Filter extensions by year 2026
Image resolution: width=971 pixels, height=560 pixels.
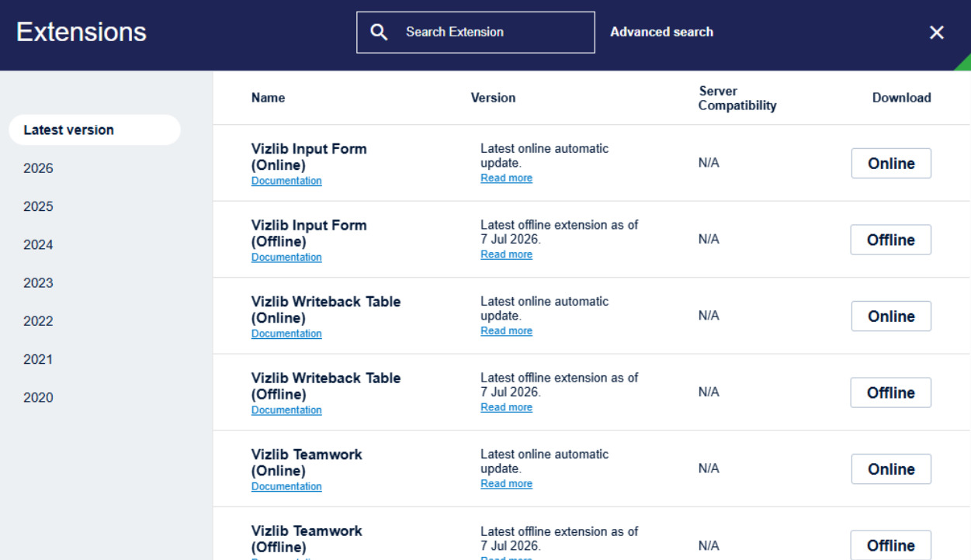pos(39,168)
